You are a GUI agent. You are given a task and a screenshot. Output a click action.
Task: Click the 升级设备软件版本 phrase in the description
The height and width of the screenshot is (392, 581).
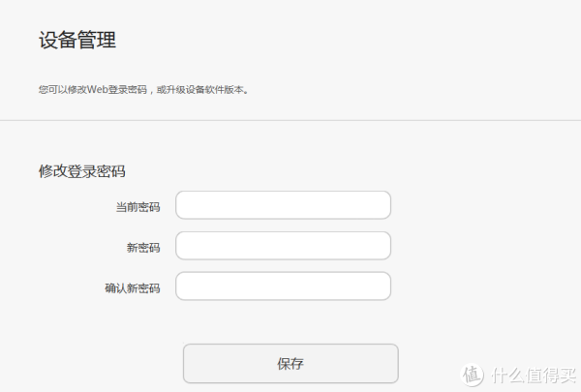(205, 89)
